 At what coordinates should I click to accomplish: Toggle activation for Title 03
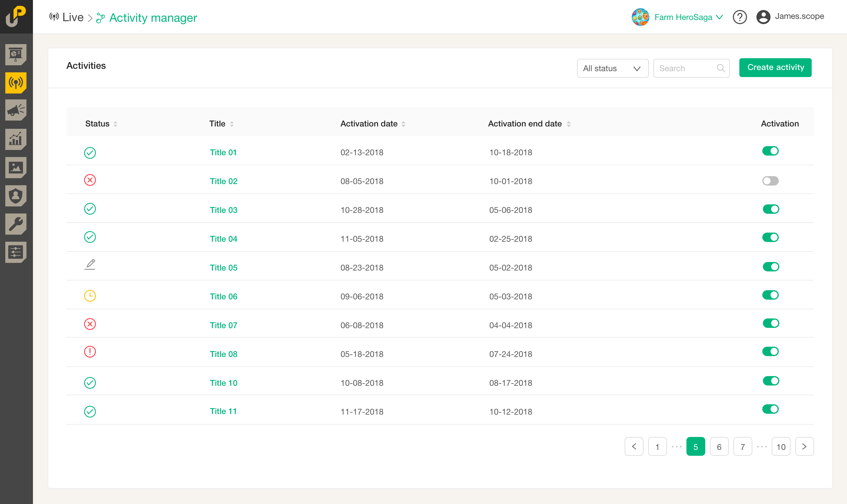(x=771, y=209)
